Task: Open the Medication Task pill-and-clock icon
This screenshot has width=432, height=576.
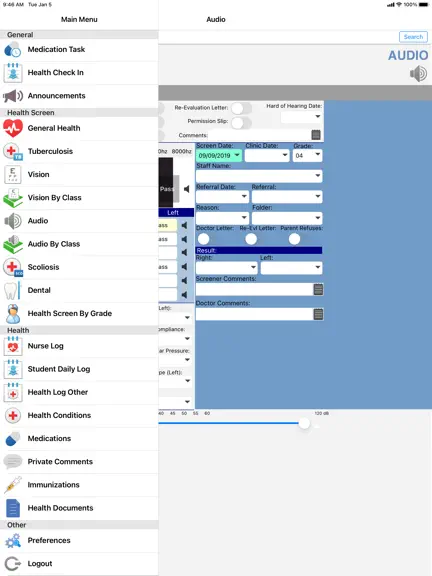Action: pos(12,50)
